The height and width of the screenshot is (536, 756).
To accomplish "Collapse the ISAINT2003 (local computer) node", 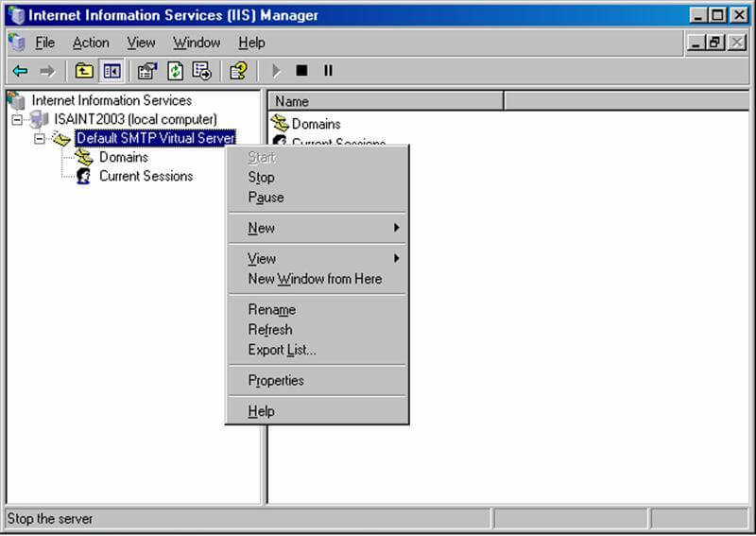I will pos(17,119).
